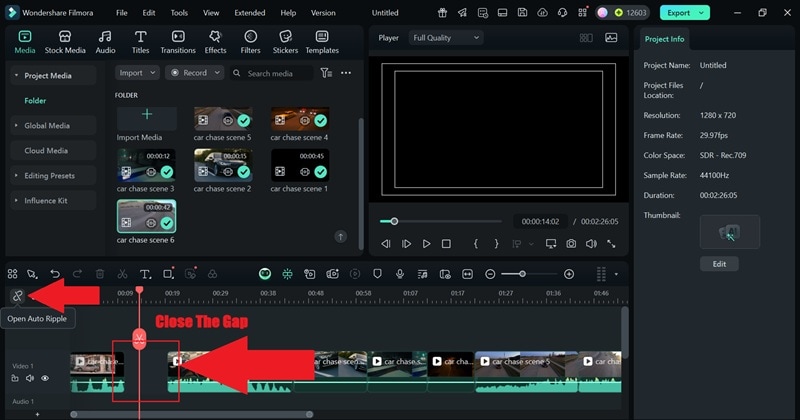This screenshot has height=420, width=800.
Task: Click the timeline horizontal scrollbar
Action: click(x=192, y=414)
